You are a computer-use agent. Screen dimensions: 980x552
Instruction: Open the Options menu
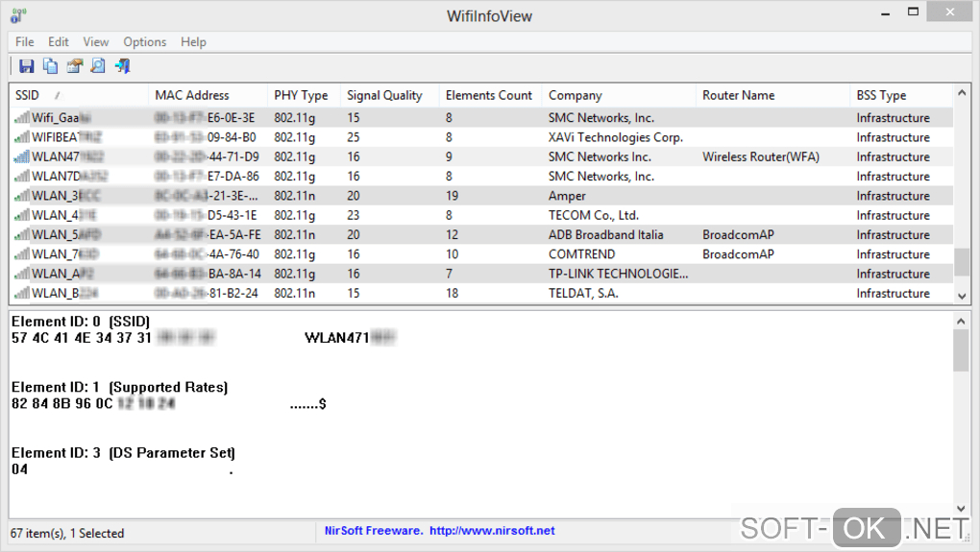144,42
